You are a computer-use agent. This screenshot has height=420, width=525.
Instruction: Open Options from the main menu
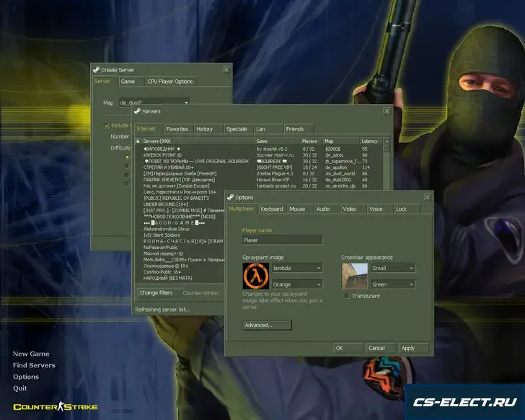click(26, 377)
